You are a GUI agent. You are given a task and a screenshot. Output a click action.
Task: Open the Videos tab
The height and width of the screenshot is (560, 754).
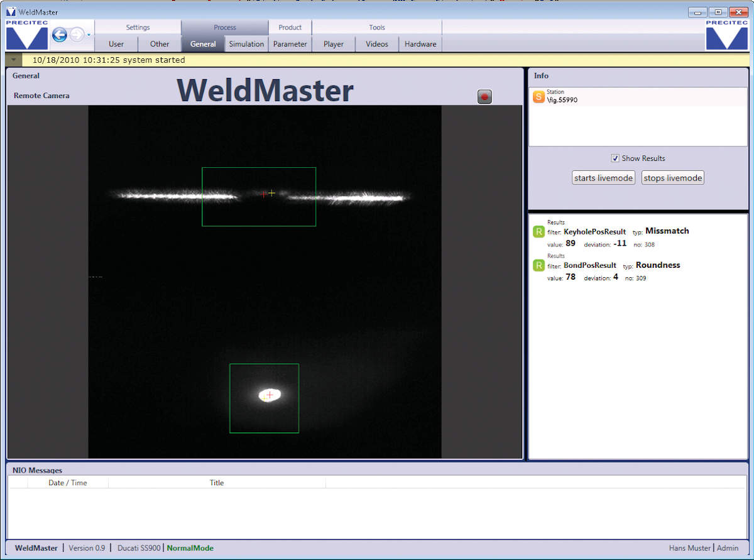[377, 44]
